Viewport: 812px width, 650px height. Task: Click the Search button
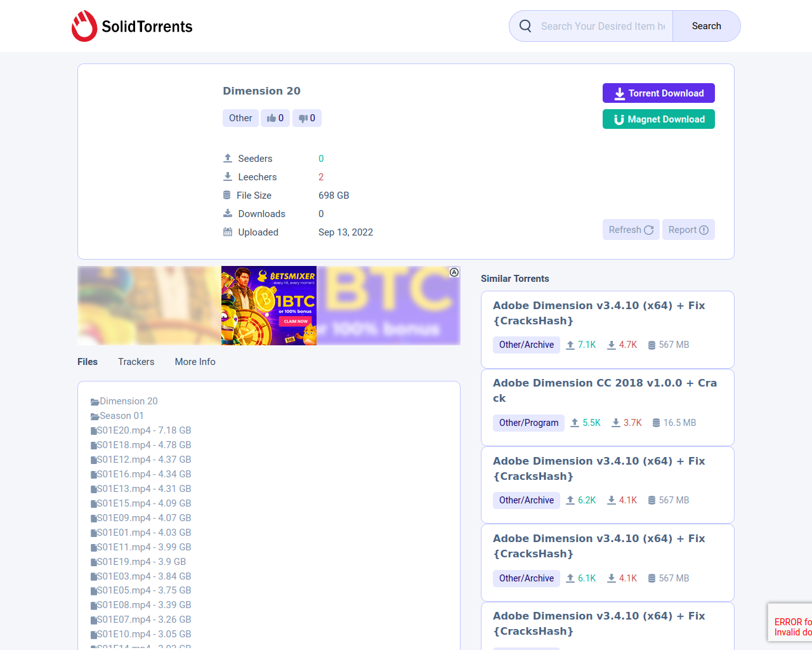tap(707, 26)
